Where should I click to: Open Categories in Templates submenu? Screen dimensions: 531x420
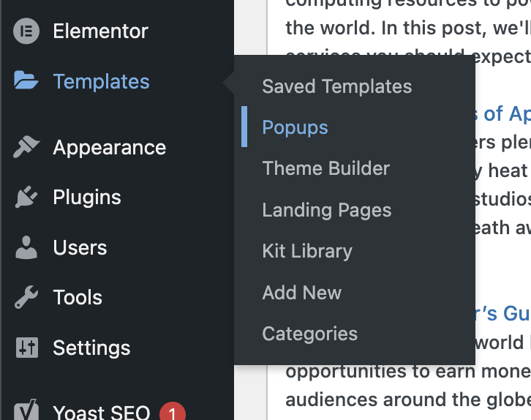310,334
